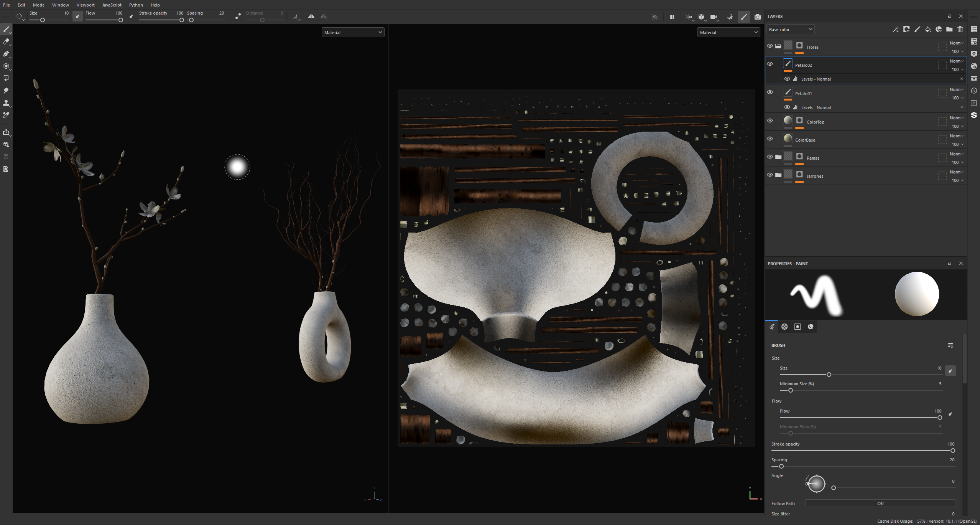The height and width of the screenshot is (525, 980).
Task: Click the Stroke opacity slider in properties
Action: coord(862,451)
